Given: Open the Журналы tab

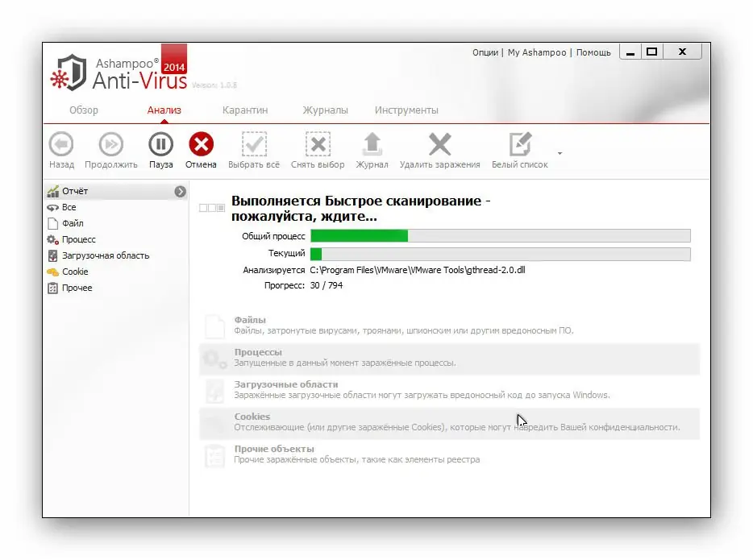Looking at the screenshot, I should [x=325, y=110].
